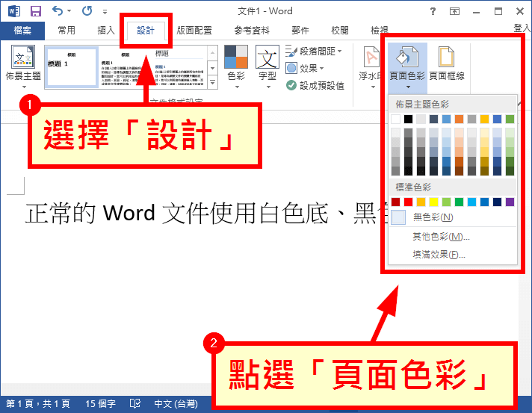The width and height of the screenshot is (532, 413).
Task: Click the Undo arrow icon
Action: click(58, 11)
